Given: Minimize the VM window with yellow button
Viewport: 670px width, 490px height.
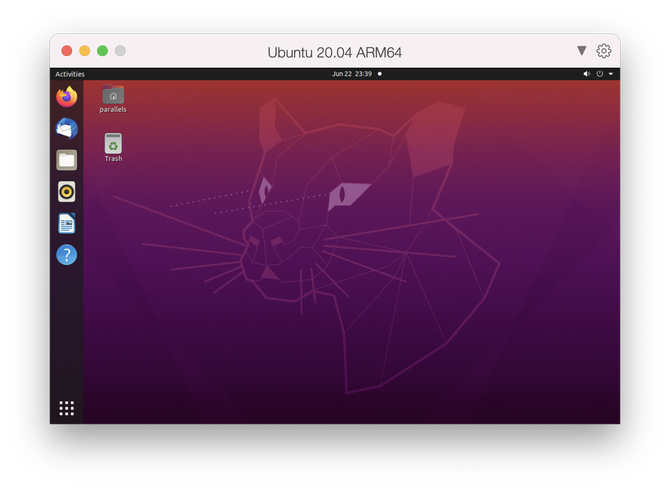Looking at the screenshot, I should click(x=85, y=51).
